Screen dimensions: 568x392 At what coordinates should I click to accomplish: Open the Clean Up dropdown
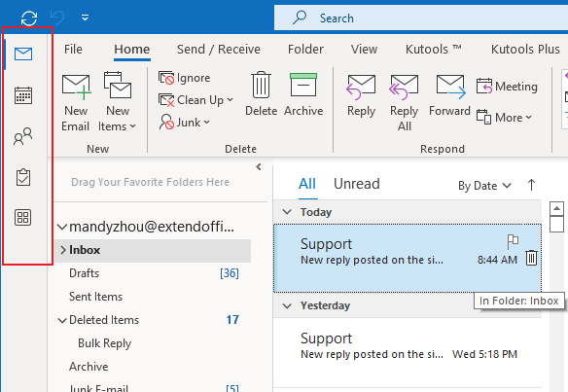(195, 100)
